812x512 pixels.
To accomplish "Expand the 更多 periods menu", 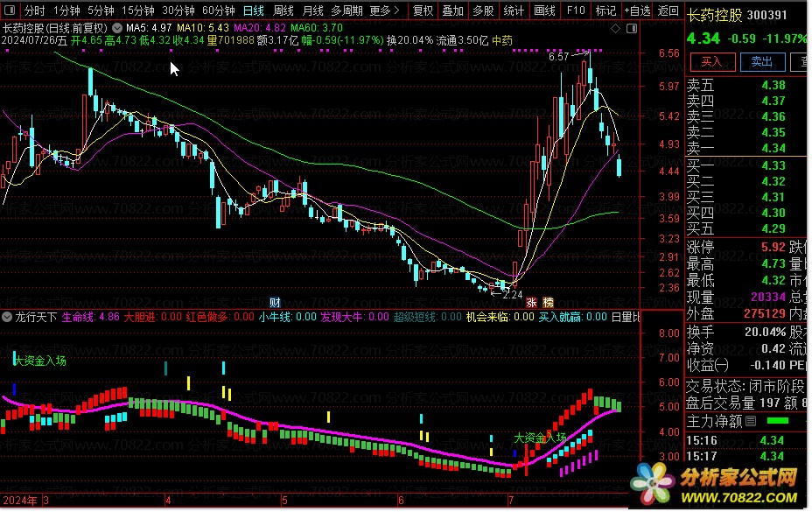I will point(385,11).
